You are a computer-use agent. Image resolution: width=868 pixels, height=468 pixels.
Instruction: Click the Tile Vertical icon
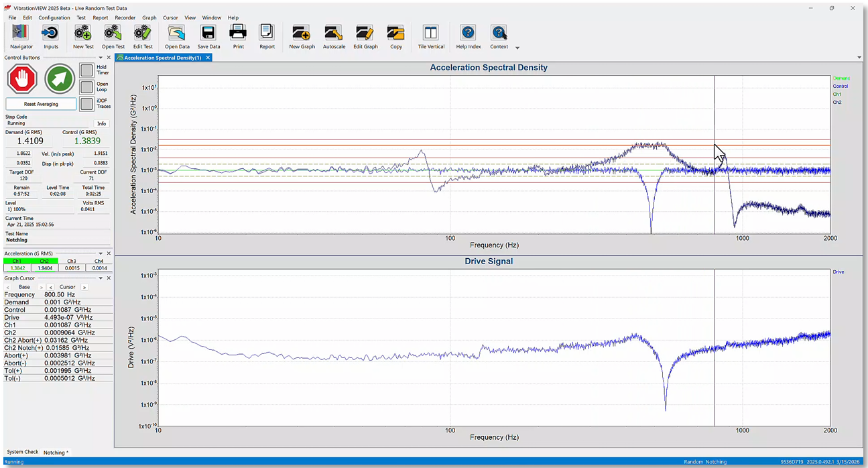[x=431, y=37]
